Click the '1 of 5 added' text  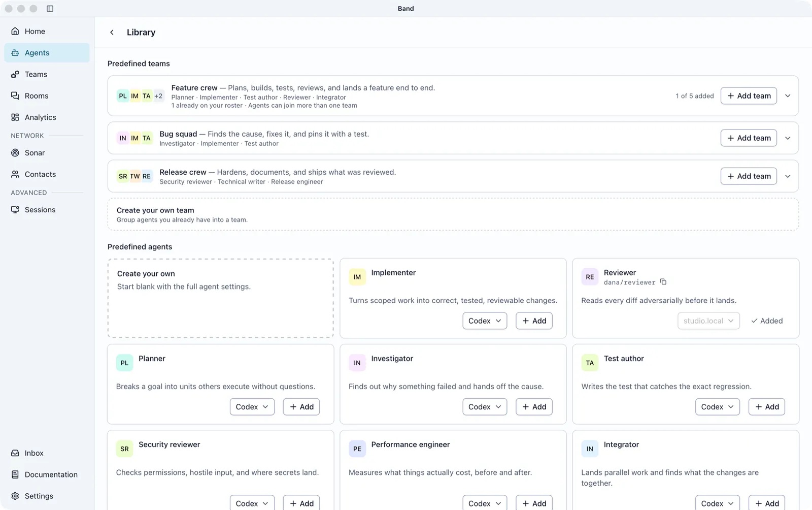point(694,96)
